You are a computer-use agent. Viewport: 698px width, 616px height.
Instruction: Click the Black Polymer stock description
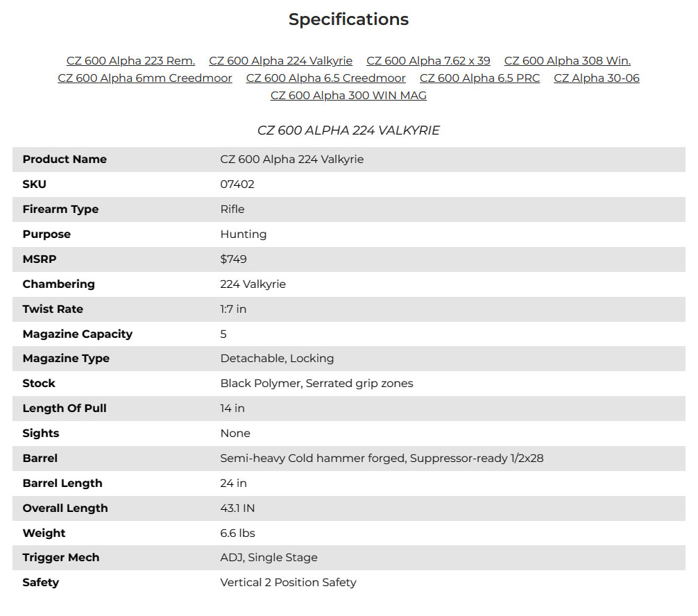click(316, 384)
